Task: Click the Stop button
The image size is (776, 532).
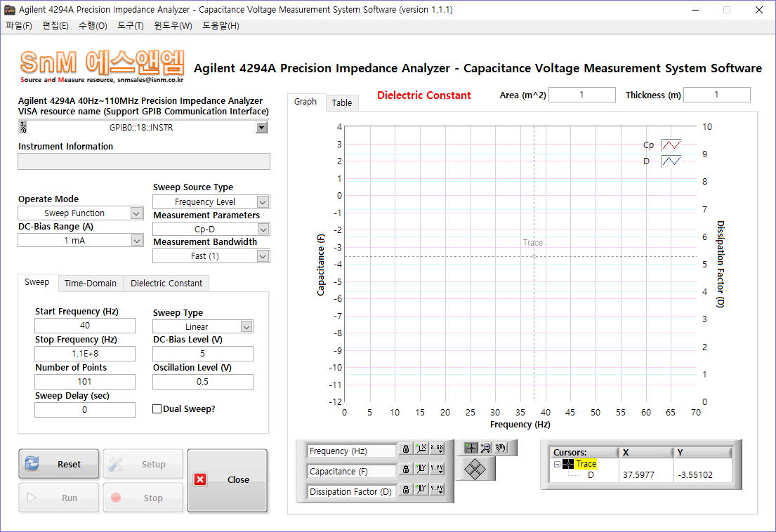Action: (x=143, y=498)
